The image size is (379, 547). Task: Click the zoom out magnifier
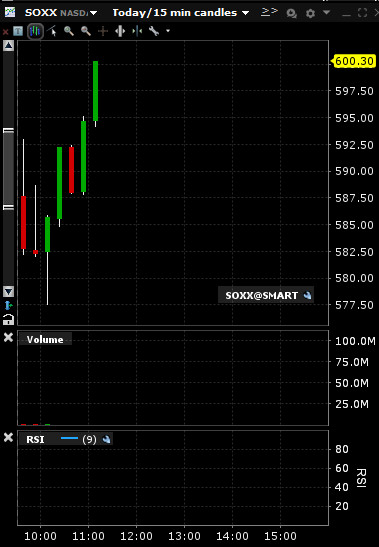tap(86, 31)
